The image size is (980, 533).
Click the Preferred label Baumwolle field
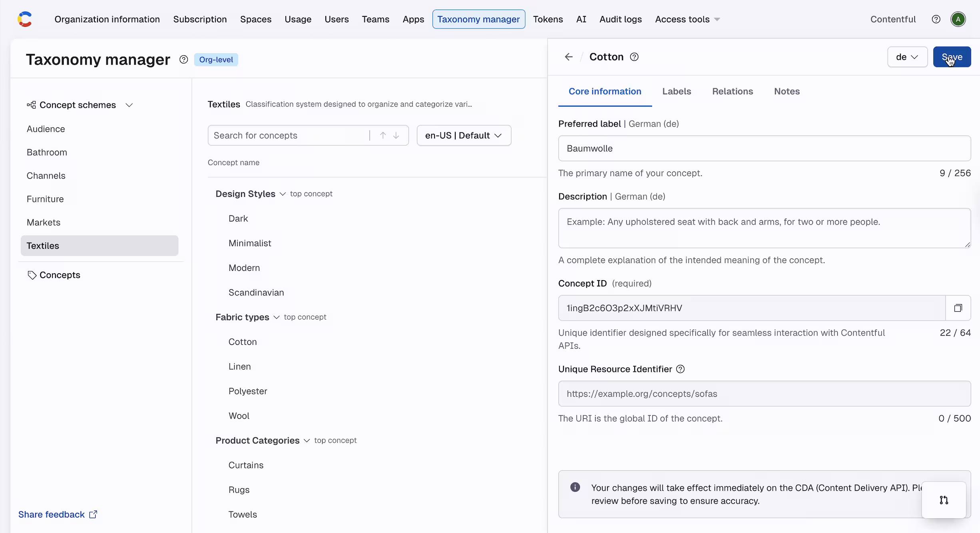click(764, 148)
